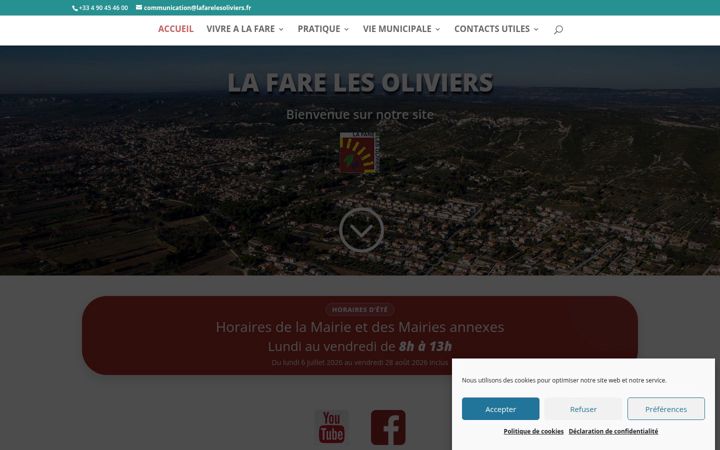Click the scroll-down arrow circle
Image resolution: width=720 pixels, height=450 pixels.
[361, 230]
